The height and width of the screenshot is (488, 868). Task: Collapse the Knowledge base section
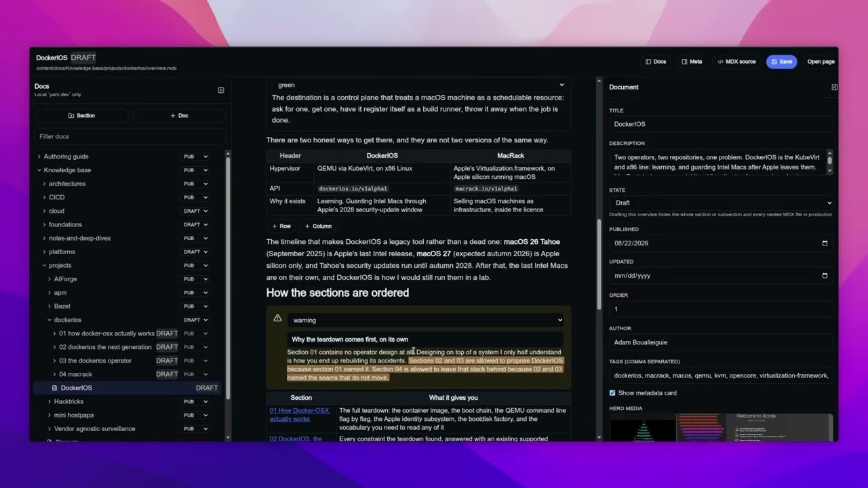coord(39,170)
